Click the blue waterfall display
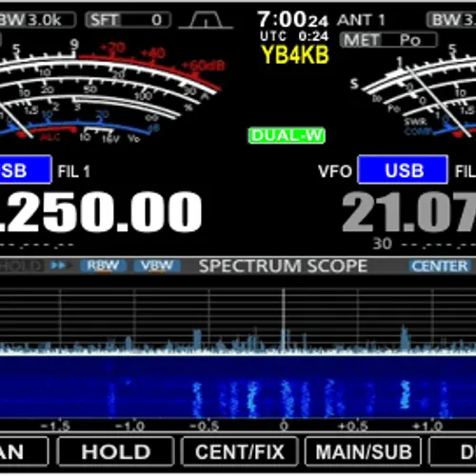This screenshot has width=476, height=476. [238, 387]
